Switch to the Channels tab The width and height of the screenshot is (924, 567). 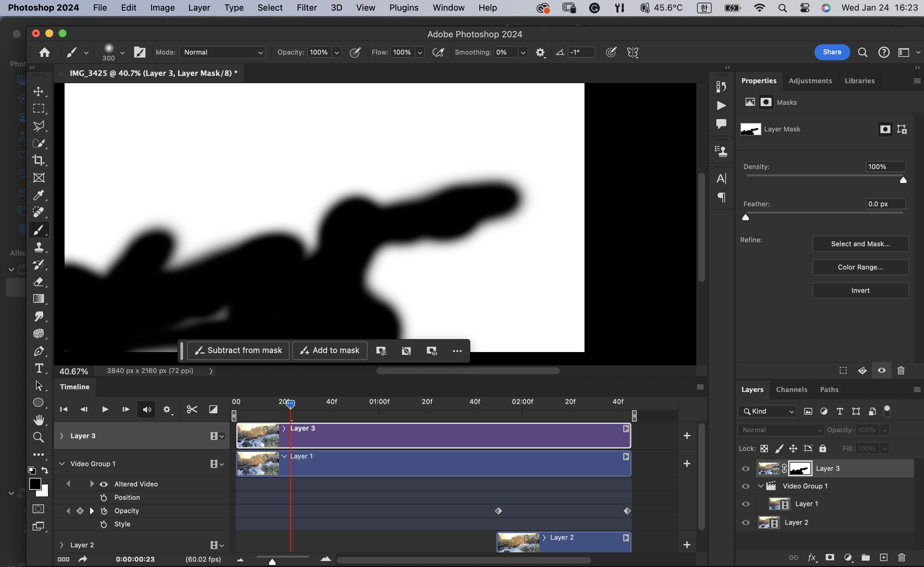[791, 389]
